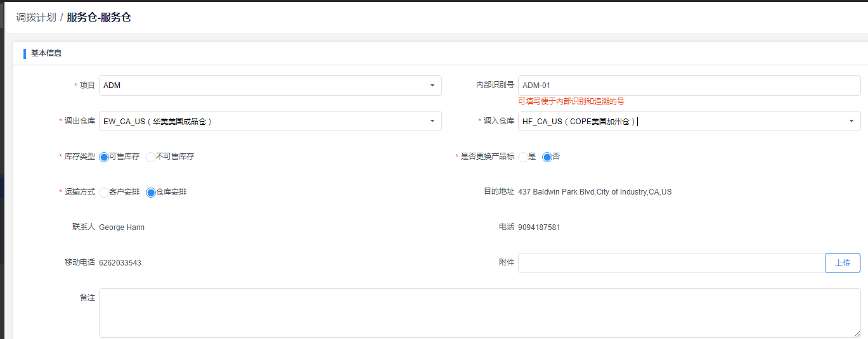Expand the 调出仓库 dropdown arrow
The height and width of the screenshot is (339, 868).
[432, 121]
